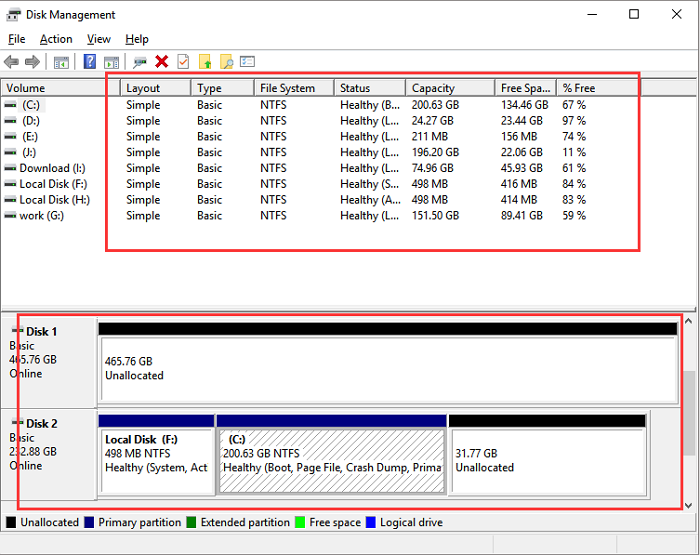This screenshot has height=555, width=700.
Task: Click the connect drive toolbar icon
Action: point(140,62)
